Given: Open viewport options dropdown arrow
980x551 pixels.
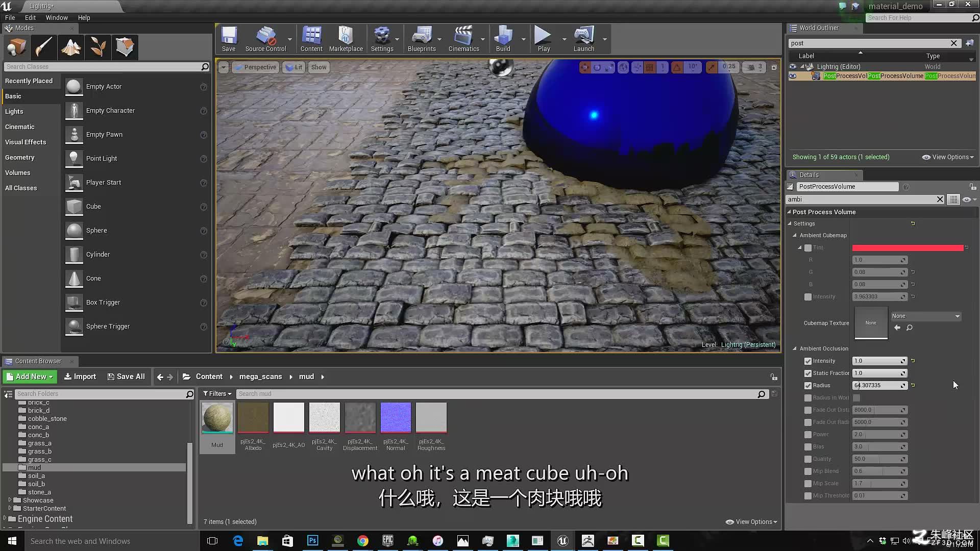Looking at the screenshot, I should (223, 67).
